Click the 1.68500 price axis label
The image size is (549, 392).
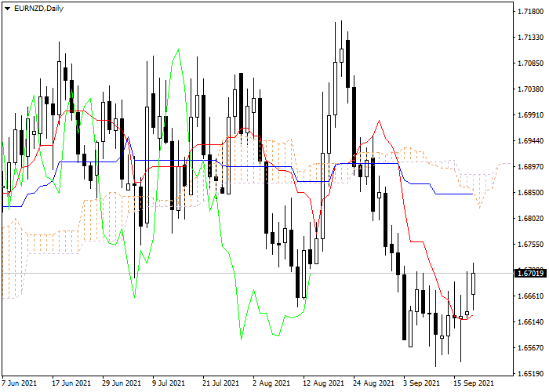(x=530, y=193)
